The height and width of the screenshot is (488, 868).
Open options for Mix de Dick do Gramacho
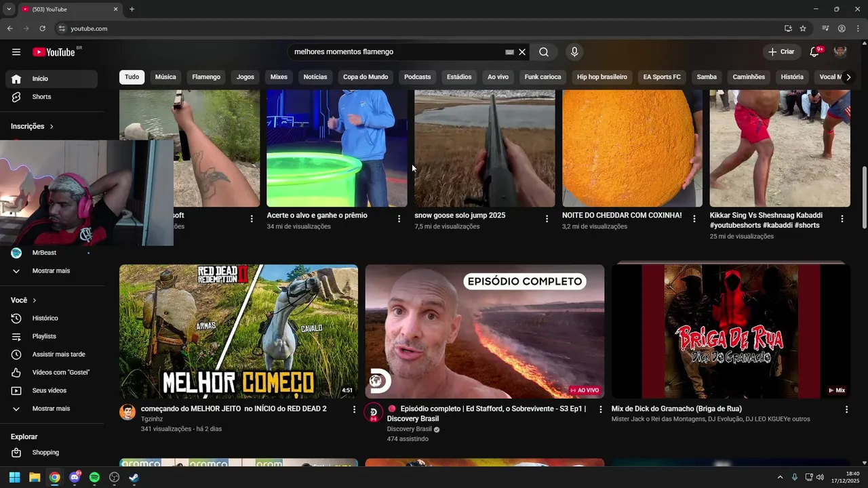point(846,409)
